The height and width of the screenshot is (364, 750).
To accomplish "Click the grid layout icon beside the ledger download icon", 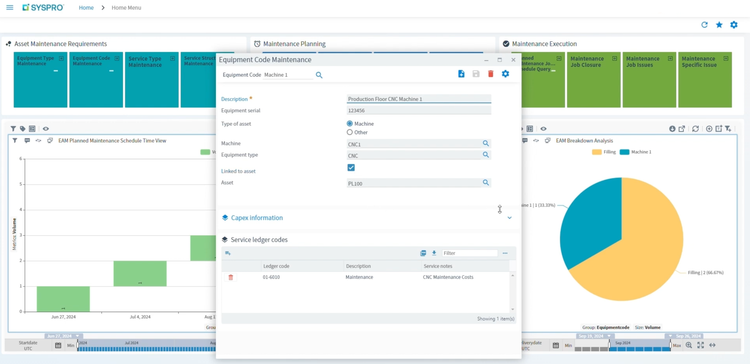I will tap(423, 253).
